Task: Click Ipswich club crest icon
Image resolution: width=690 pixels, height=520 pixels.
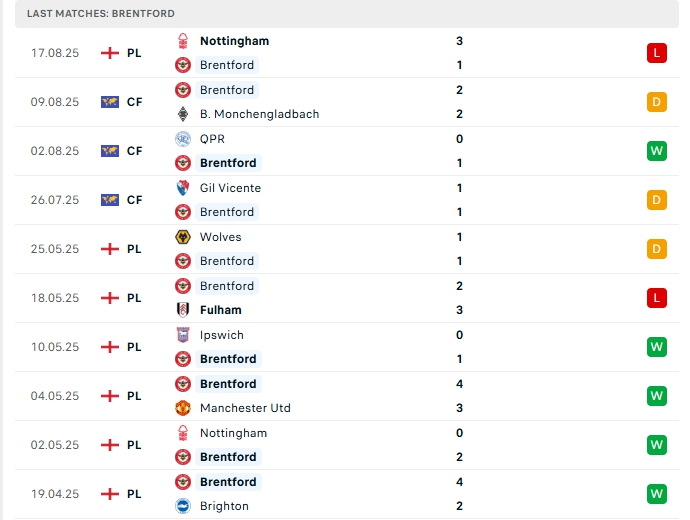Action: [183, 335]
